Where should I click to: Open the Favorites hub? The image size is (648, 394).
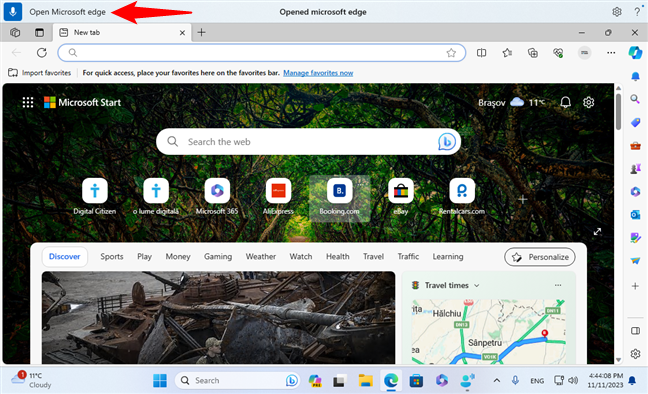pos(507,53)
